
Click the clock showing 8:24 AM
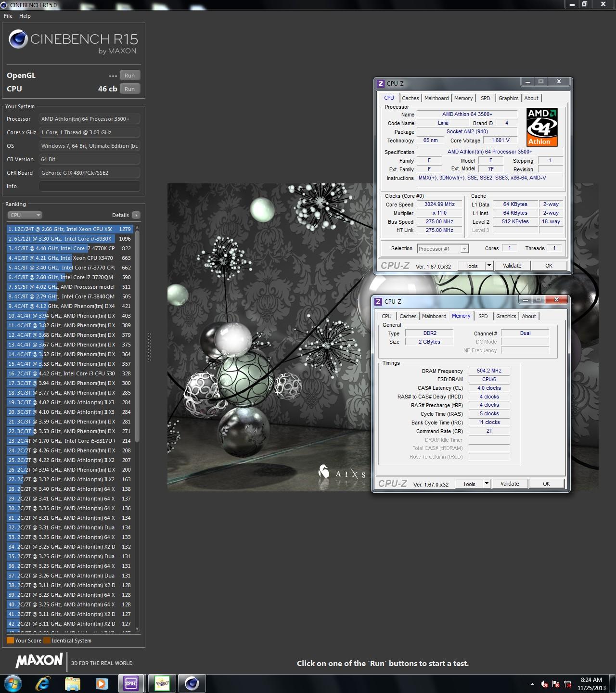tap(591, 680)
